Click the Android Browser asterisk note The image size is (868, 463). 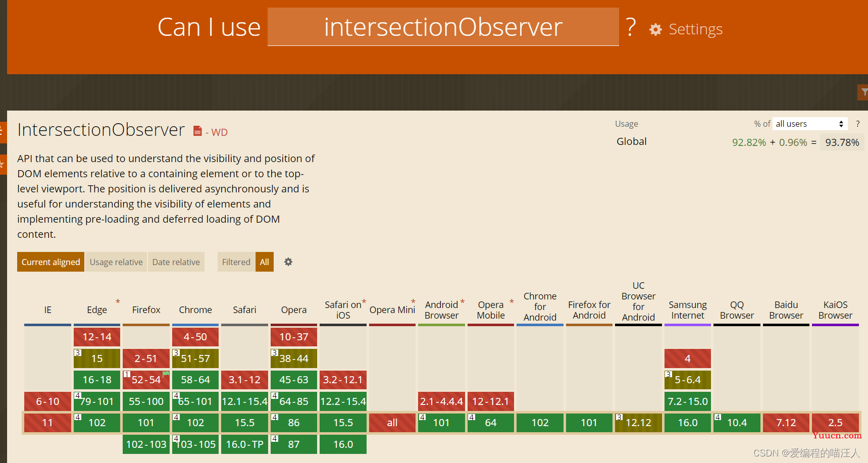[463, 301]
